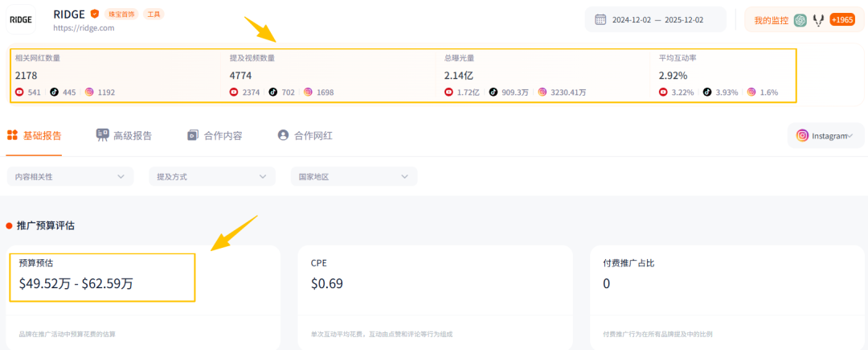Click the RIDGE brand logo thumbnail
This screenshot has width=868, height=350.
(x=20, y=19)
